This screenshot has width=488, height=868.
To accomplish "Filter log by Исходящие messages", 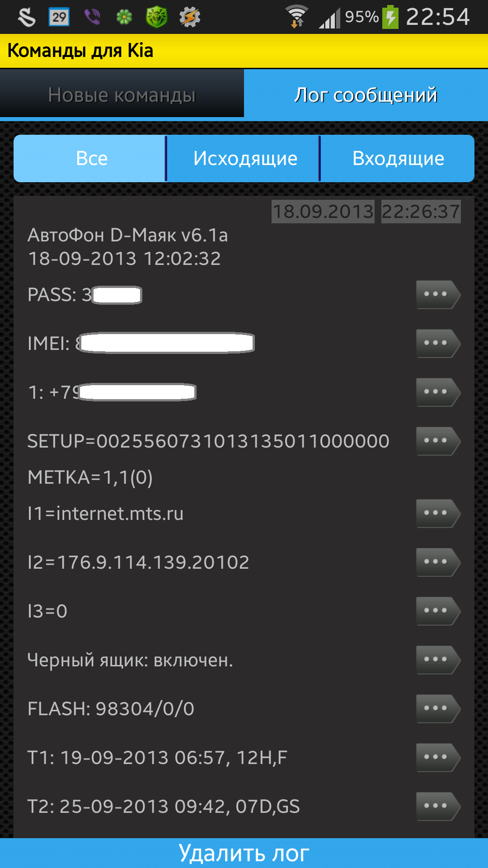I will pyautogui.click(x=245, y=159).
